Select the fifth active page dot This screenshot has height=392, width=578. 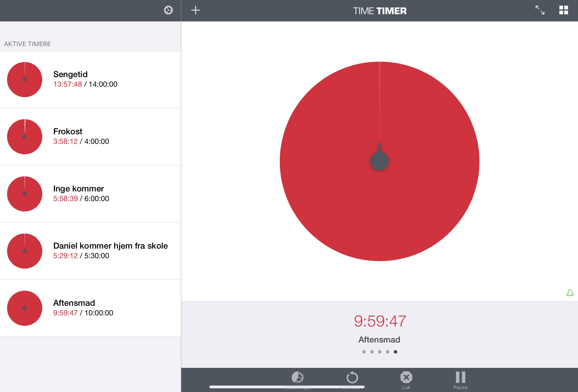click(396, 352)
